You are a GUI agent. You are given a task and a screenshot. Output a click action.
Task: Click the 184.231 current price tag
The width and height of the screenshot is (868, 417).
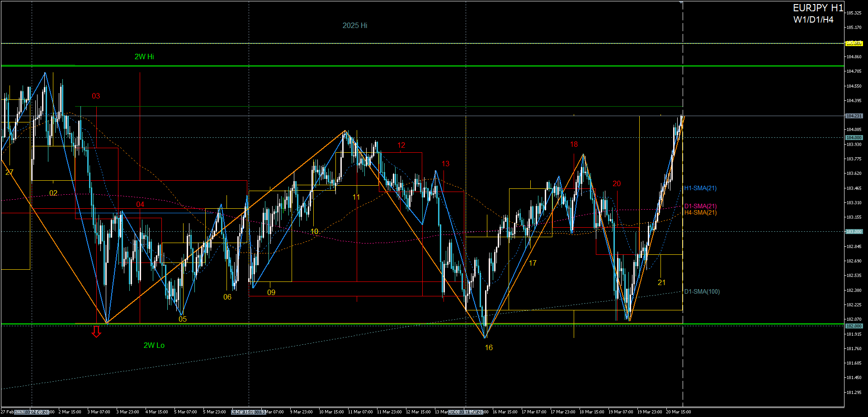click(854, 116)
